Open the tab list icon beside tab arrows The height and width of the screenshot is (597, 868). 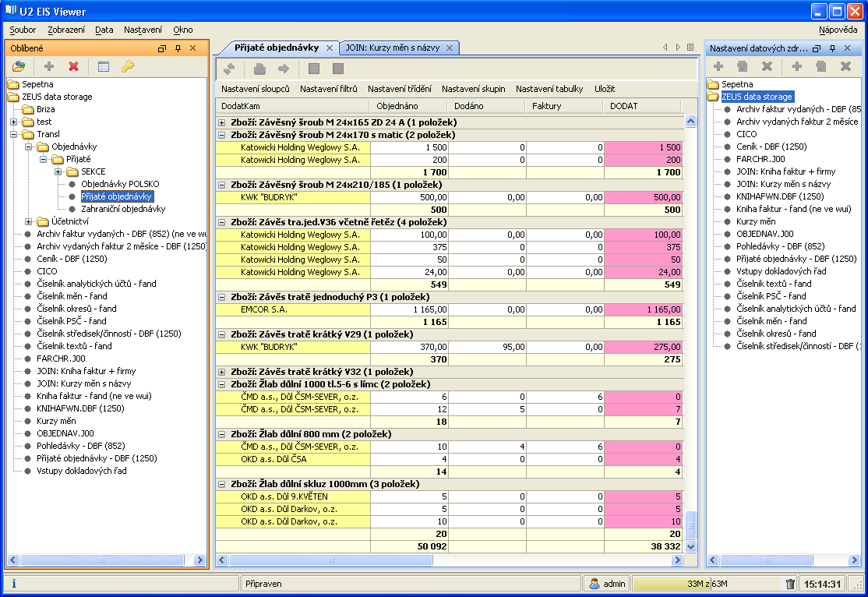tap(690, 48)
